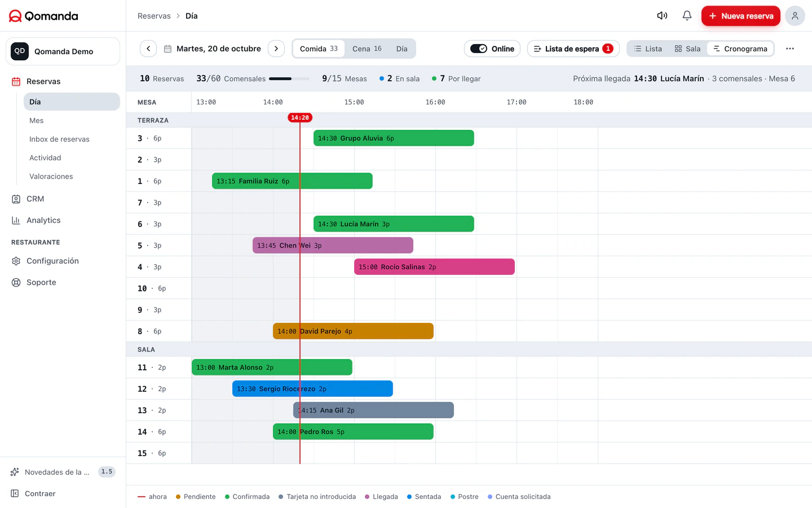This screenshot has width=812, height=508.
Task: Click the calendar icon beside the date
Action: coord(167,49)
